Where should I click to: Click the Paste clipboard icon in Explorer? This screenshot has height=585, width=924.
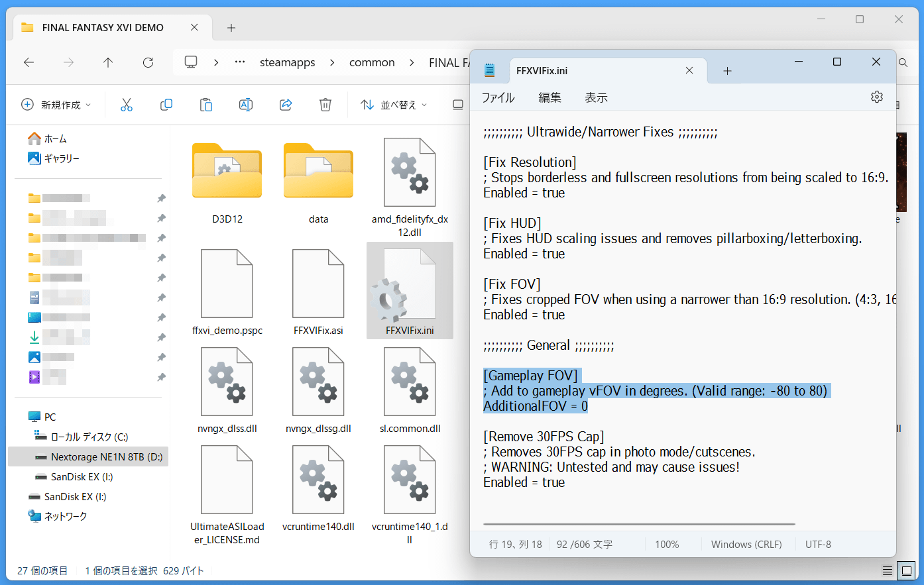click(206, 105)
